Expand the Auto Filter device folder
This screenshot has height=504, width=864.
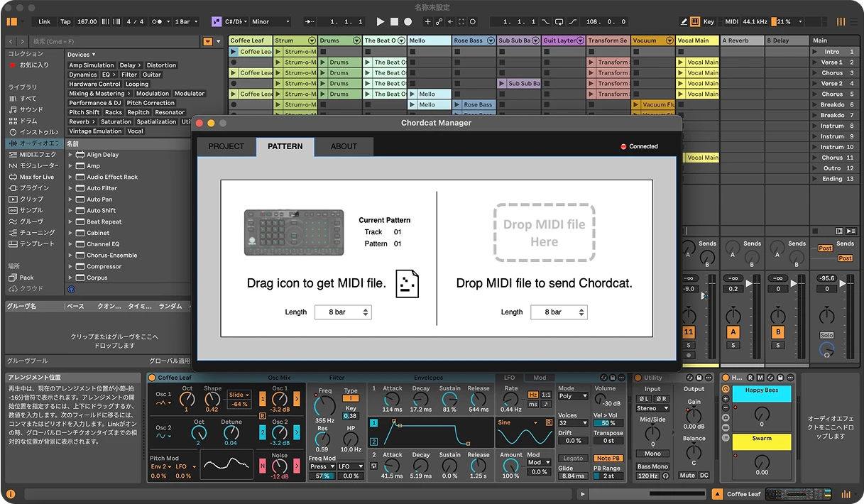click(70, 188)
